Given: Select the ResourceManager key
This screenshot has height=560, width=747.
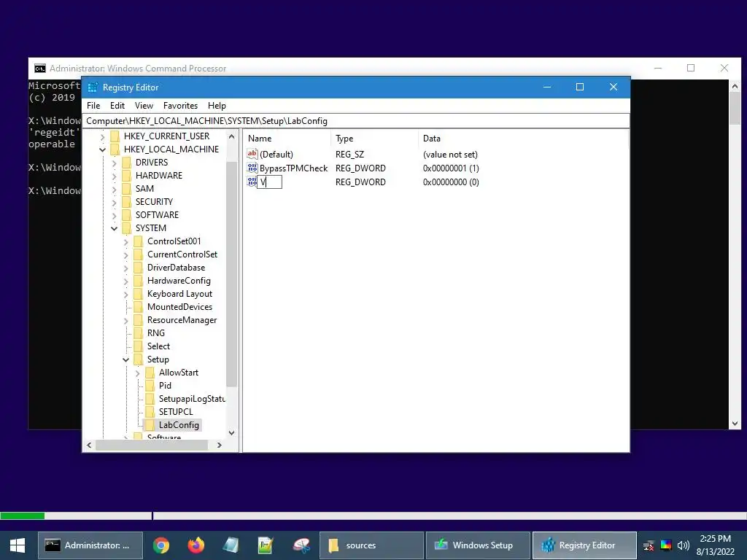Looking at the screenshot, I should (182, 320).
